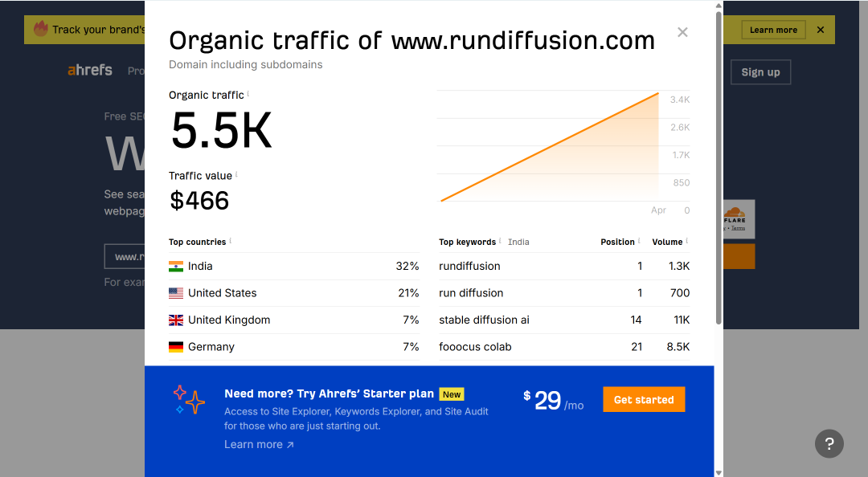This screenshot has height=477, width=868.
Task: Open the Learn more link for Starter plan
Action: tap(259, 444)
